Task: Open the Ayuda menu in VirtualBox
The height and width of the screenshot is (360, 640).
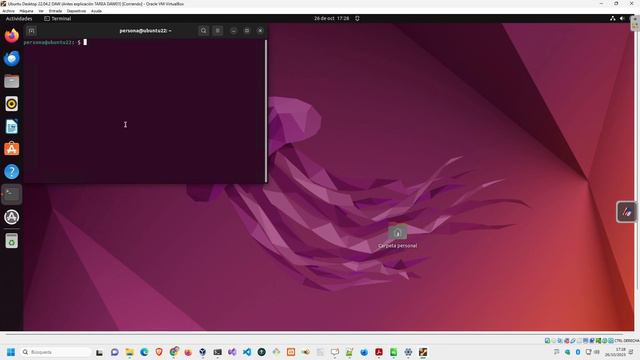Action: pos(96,11)
